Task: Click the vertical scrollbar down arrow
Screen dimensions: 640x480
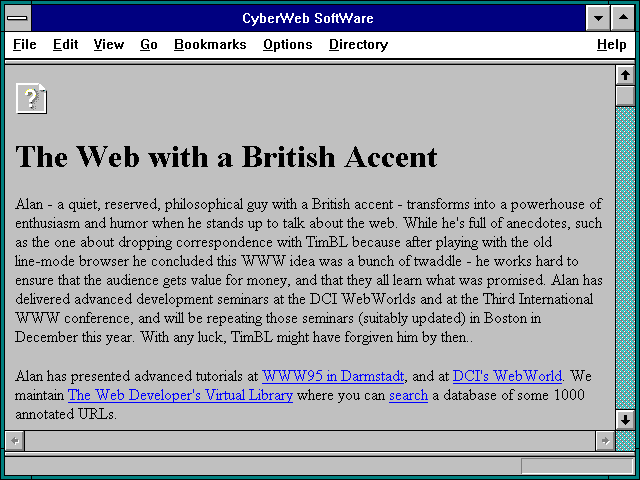Action: point(625,420)
